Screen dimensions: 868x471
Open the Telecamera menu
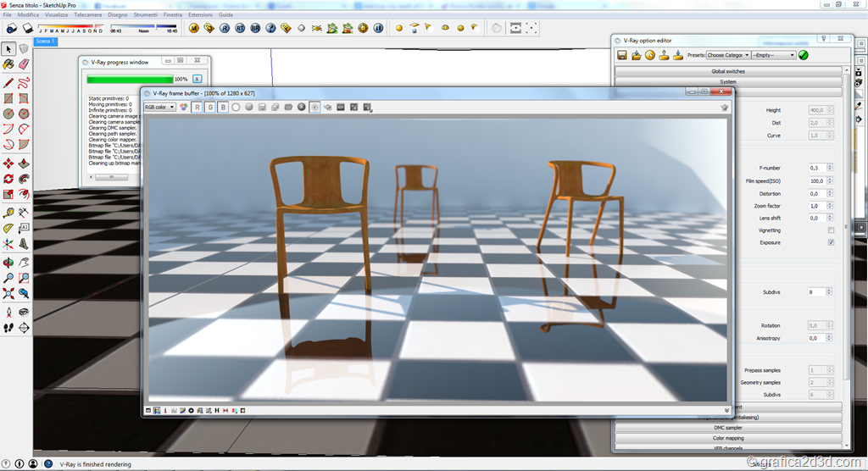[x=87, y=15]
